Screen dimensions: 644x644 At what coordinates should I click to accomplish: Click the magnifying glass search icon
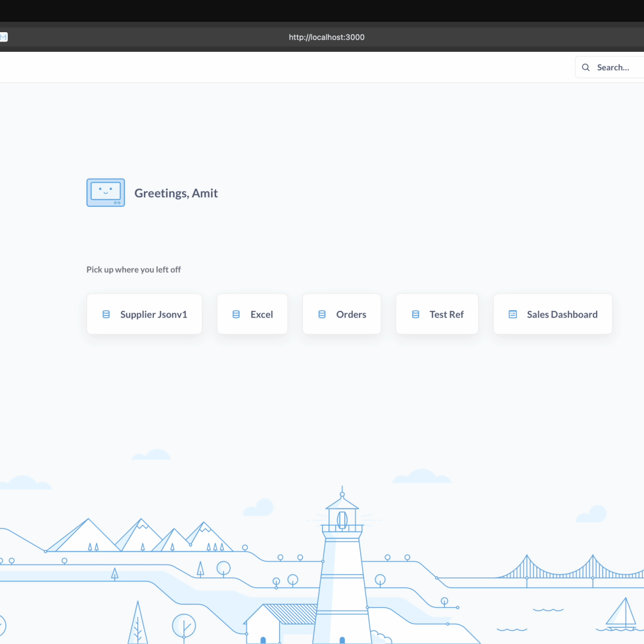586,67
